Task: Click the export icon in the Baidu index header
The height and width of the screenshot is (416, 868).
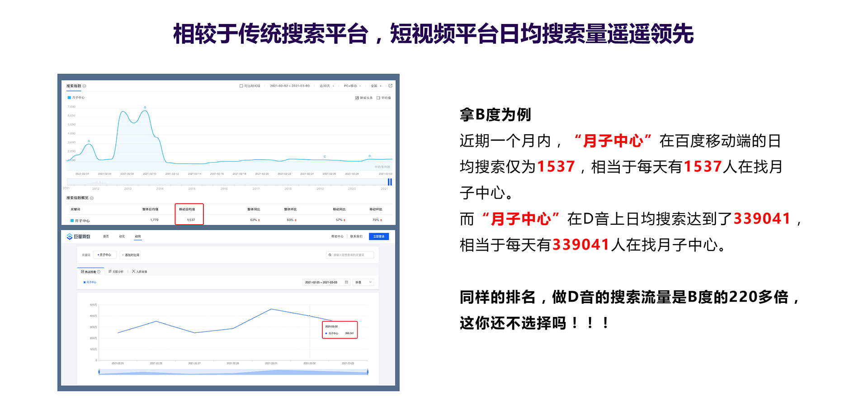Action: coord(391,85)
